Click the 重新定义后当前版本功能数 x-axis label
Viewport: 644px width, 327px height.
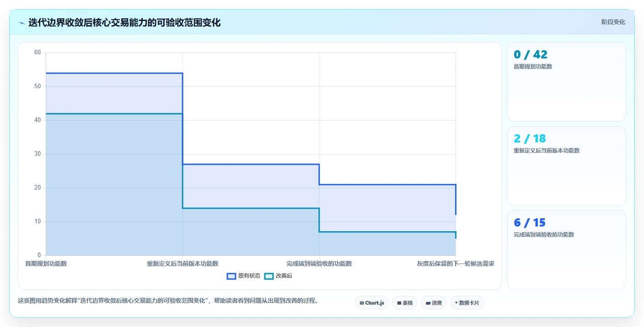click(x=182, y=264)
